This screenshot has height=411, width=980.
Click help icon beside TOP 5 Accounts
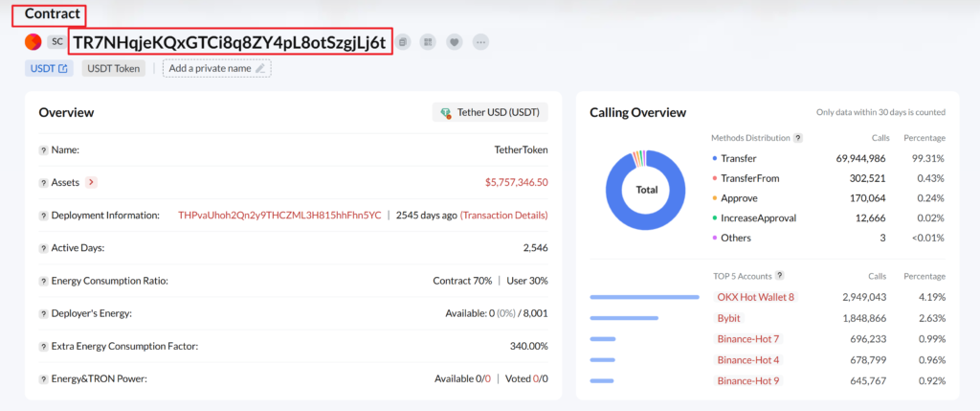coord(780,275)
